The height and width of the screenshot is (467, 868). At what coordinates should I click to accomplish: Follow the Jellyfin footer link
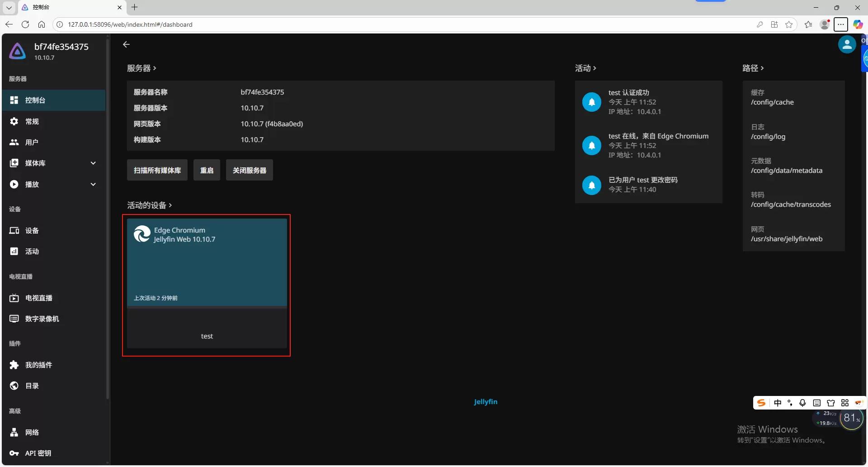coord(486,401)
